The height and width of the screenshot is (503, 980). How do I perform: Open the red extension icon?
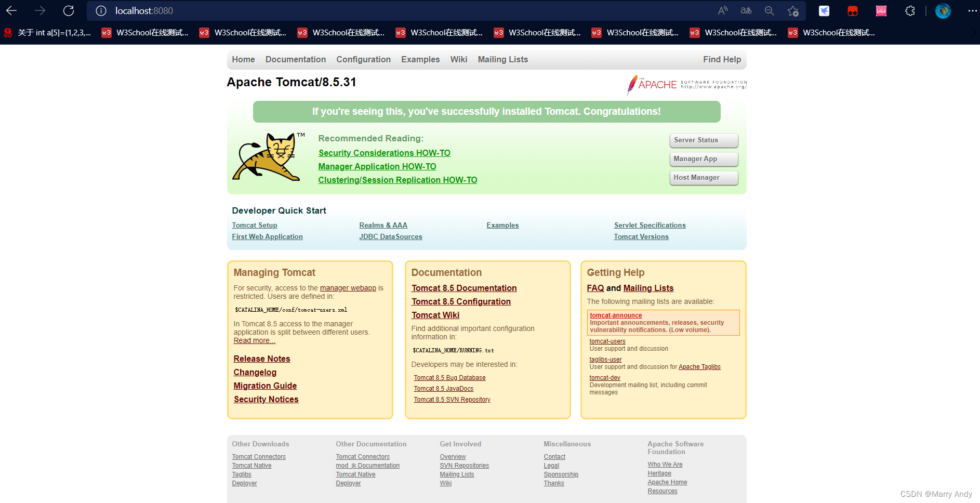tap(853, 10)
